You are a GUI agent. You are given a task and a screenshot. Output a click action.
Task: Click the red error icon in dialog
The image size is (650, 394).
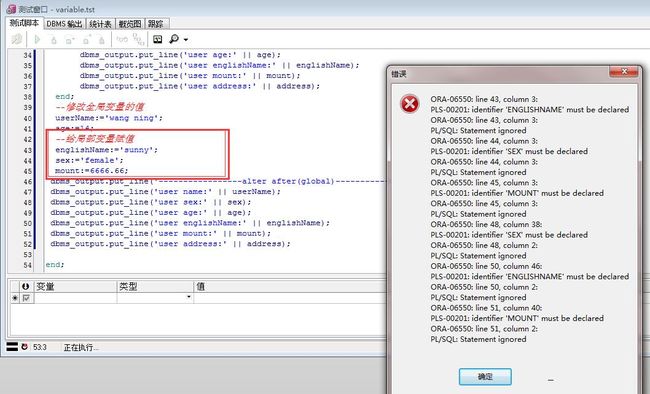[410, 104]
